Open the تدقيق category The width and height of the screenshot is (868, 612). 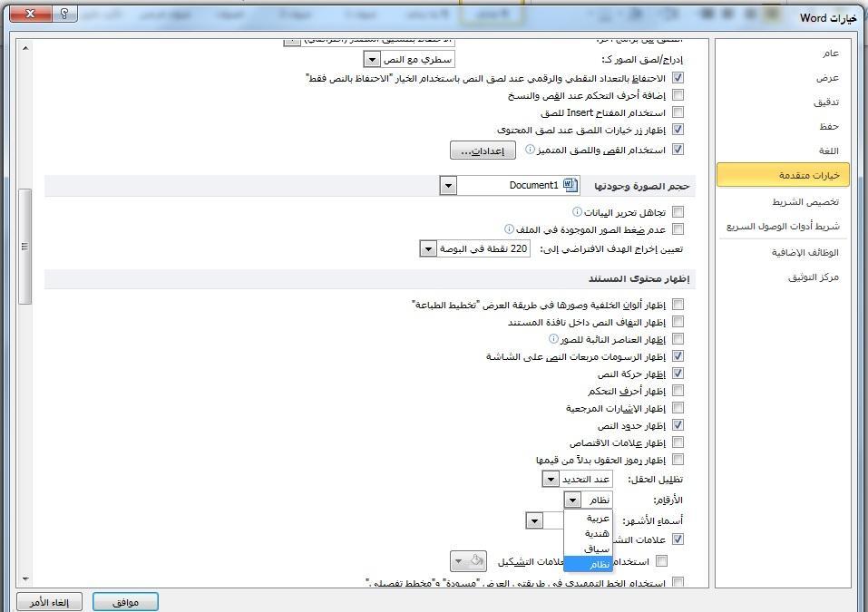783,102
